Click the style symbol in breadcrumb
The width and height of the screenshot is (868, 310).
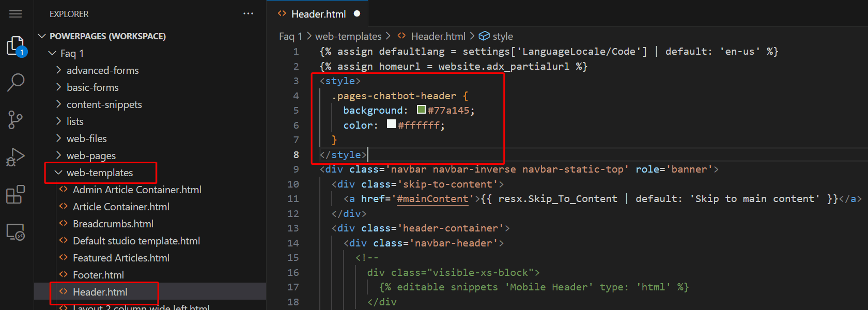pyautogui.click(x=496, y=36)
